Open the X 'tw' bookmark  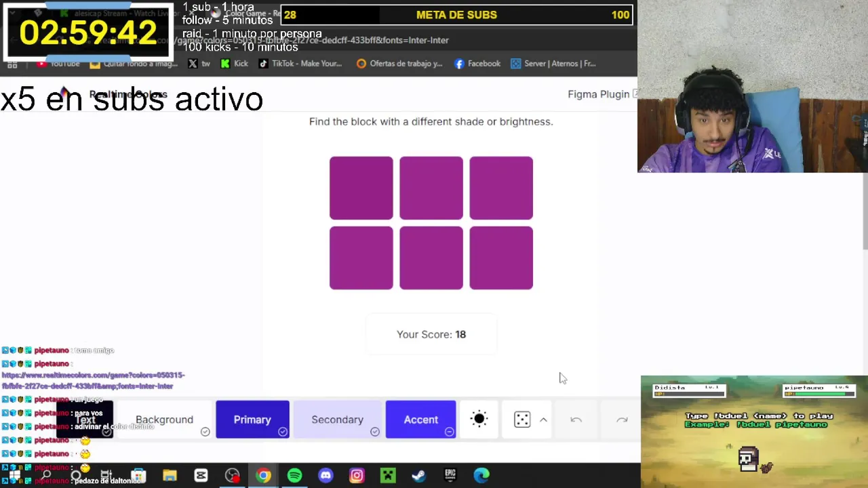pyautogui.click(x=199, y=64)
